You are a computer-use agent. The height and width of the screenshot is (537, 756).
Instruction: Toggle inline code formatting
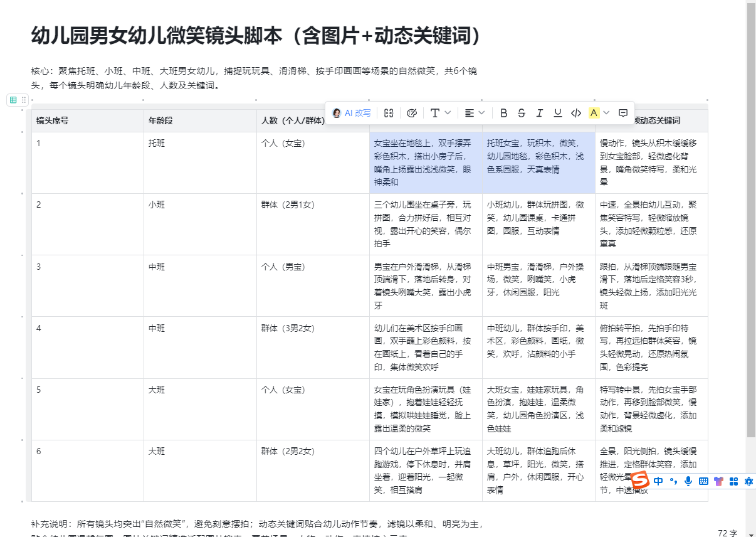click(576, 113)
